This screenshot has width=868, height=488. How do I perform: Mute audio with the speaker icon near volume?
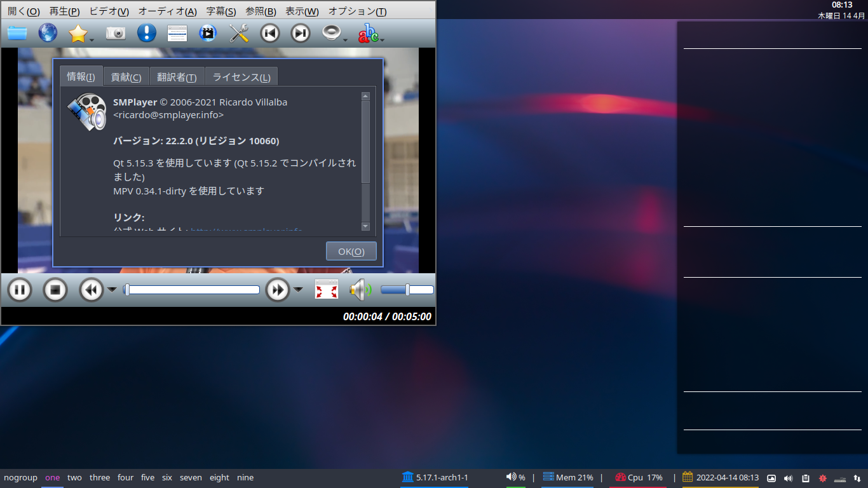point(360,290)
